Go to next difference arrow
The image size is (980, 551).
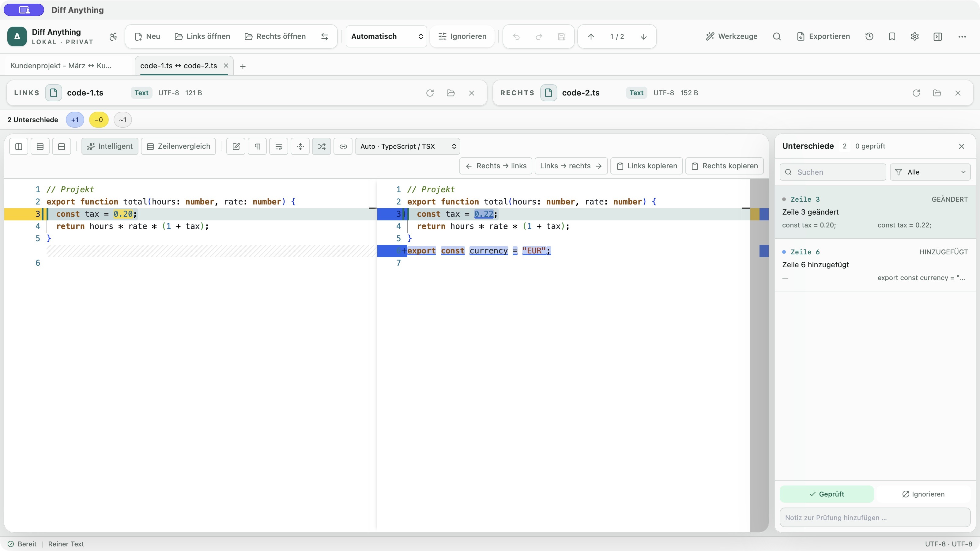click(x=644, y=36)
